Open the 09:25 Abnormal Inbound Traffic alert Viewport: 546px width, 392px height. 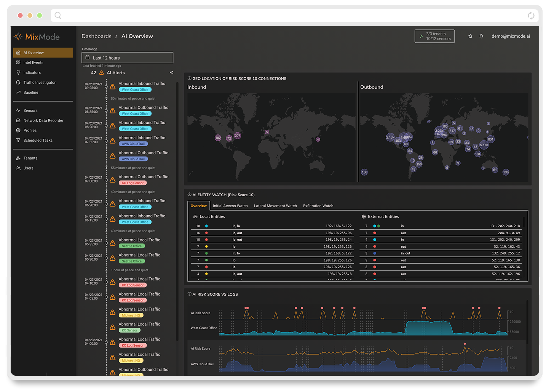pos(142,83)
